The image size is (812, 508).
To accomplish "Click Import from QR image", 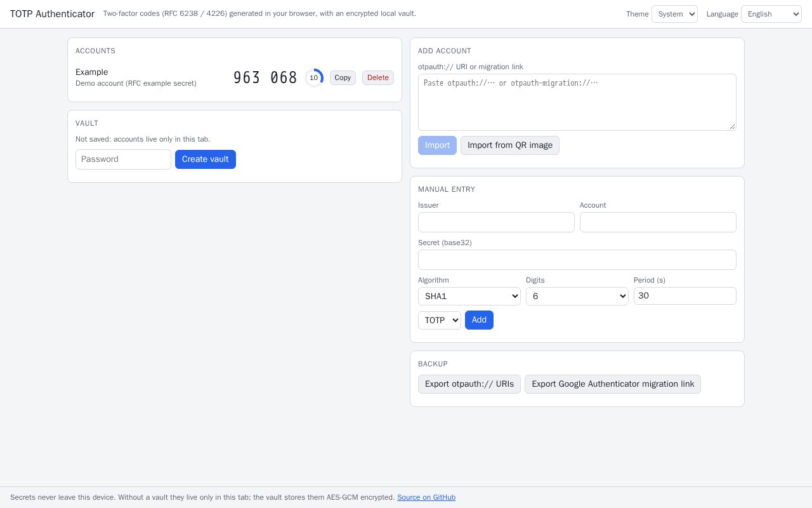I will (x=510, y=145).
